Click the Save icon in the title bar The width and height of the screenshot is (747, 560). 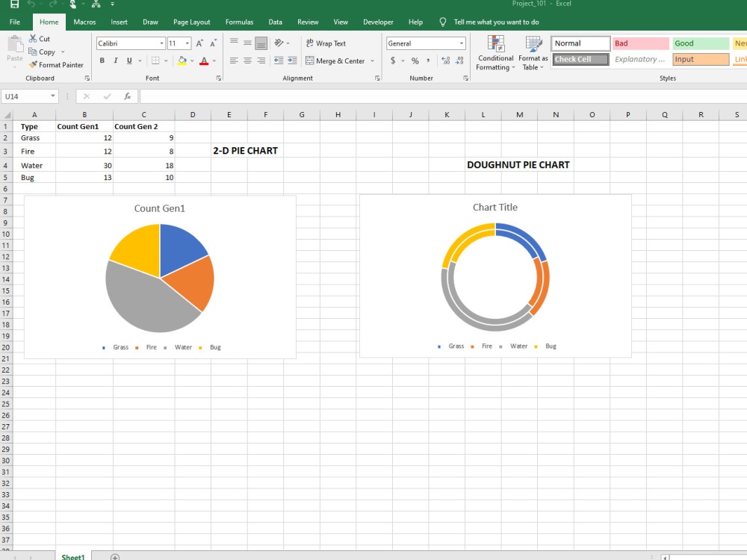point(14,4)
